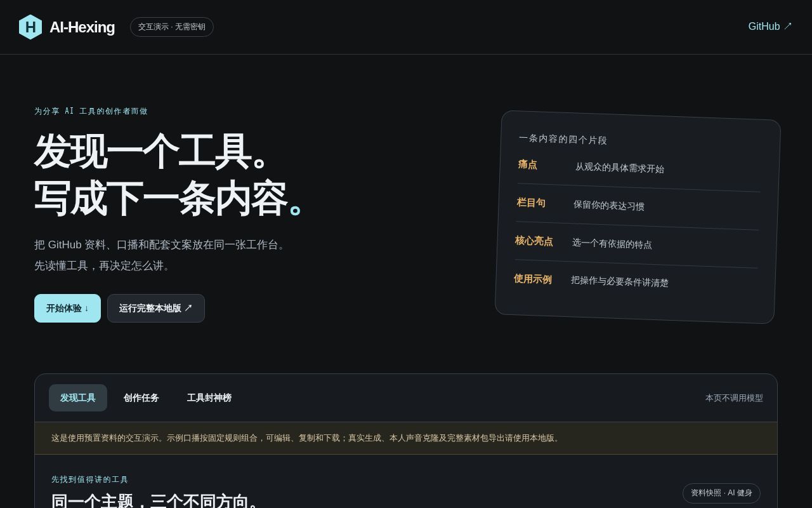Click the line 先读懂工具，再决定怎么讲。
Screen dimensions: 812x508
click(104, 266)
